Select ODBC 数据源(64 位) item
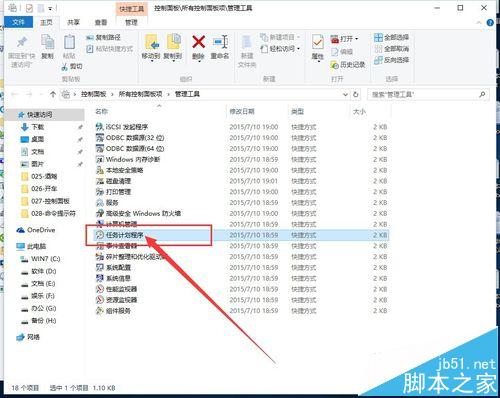 tap(130, 148)
